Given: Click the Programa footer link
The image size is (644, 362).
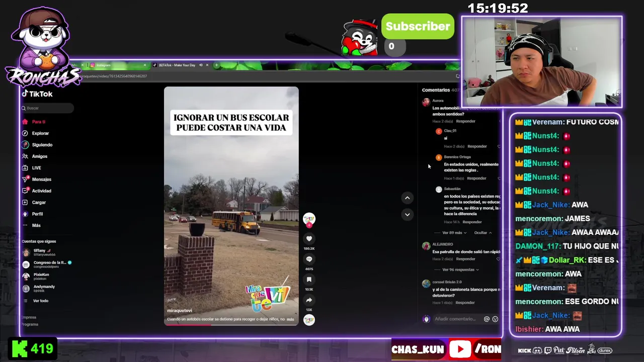Looking at the screenshot, I should [30, 324].
